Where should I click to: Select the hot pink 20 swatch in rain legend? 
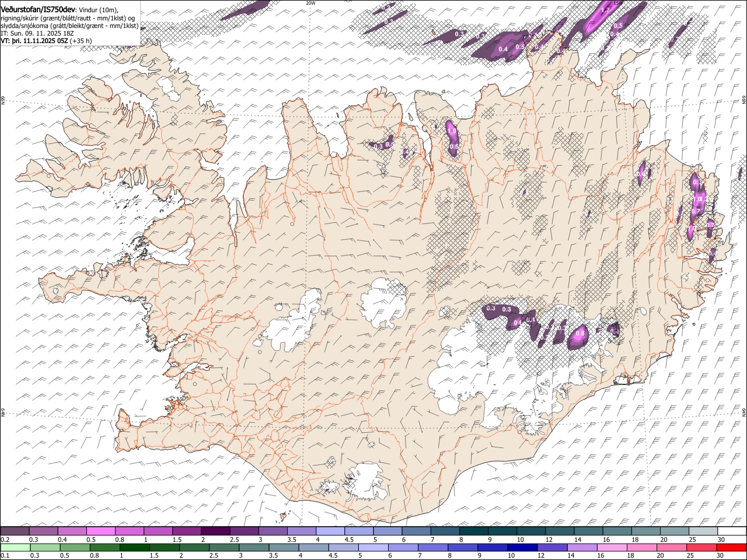tap(672, 548)
